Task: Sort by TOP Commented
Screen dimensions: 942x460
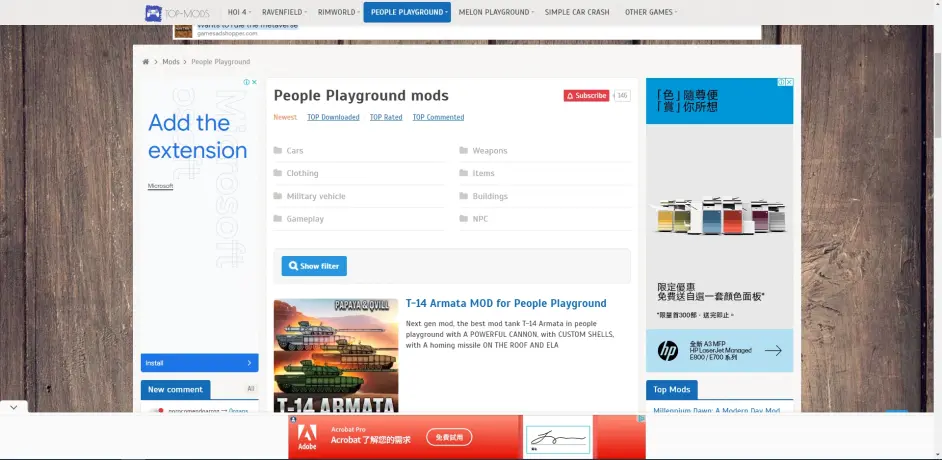Action: tap(438, 117)
